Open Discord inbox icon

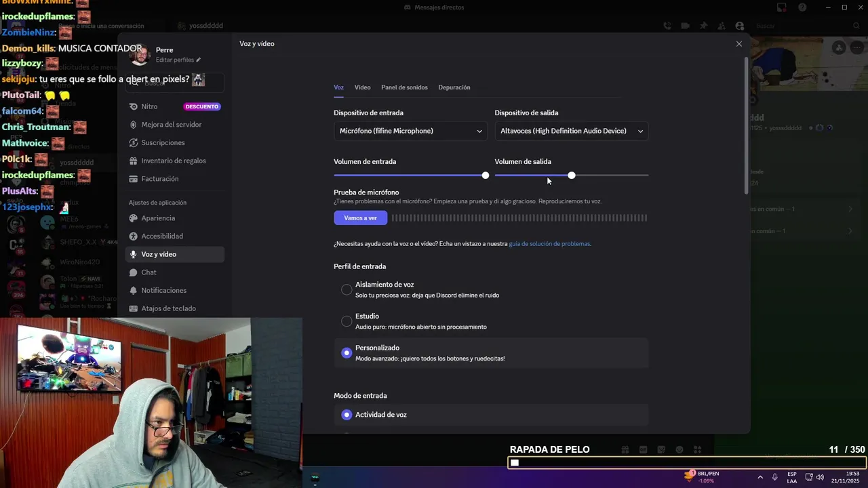(x=782, y=7)
